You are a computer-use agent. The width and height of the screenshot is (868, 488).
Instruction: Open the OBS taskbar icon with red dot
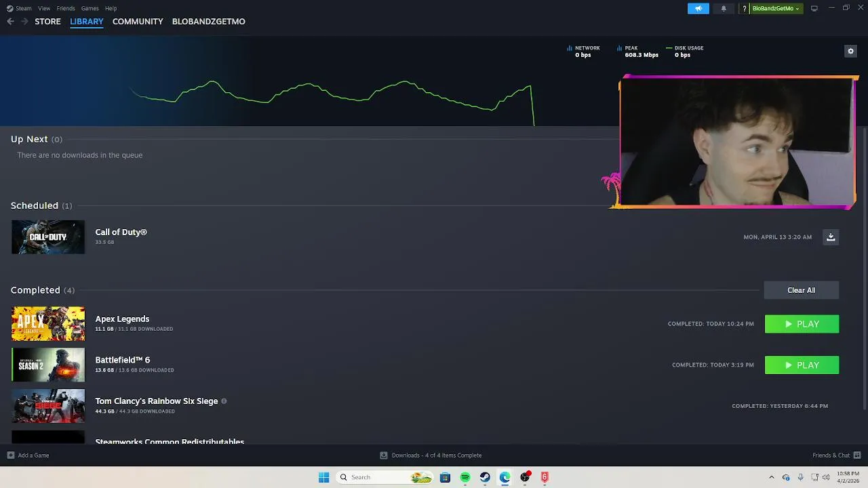coord(525,477)
